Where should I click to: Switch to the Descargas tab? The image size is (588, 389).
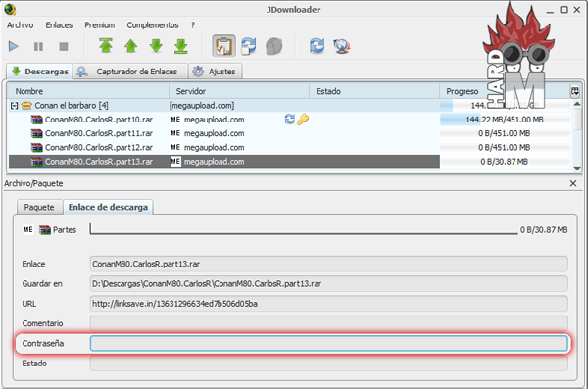click(x=40, y=72)
